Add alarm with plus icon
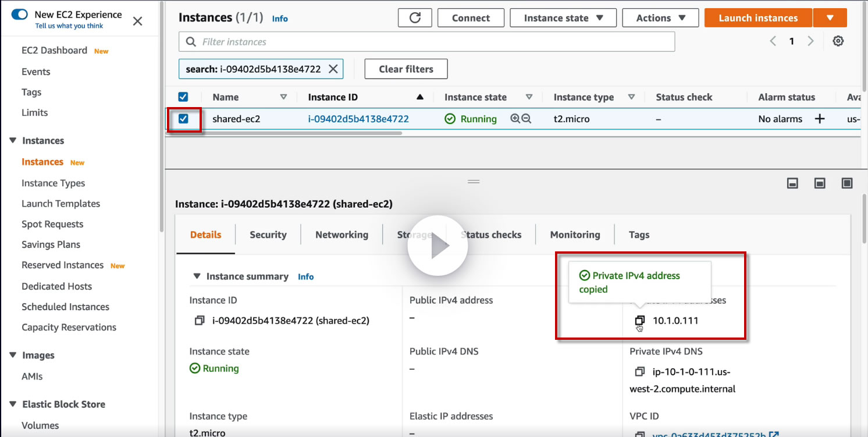868x437 pixels. tap(819, 119)
